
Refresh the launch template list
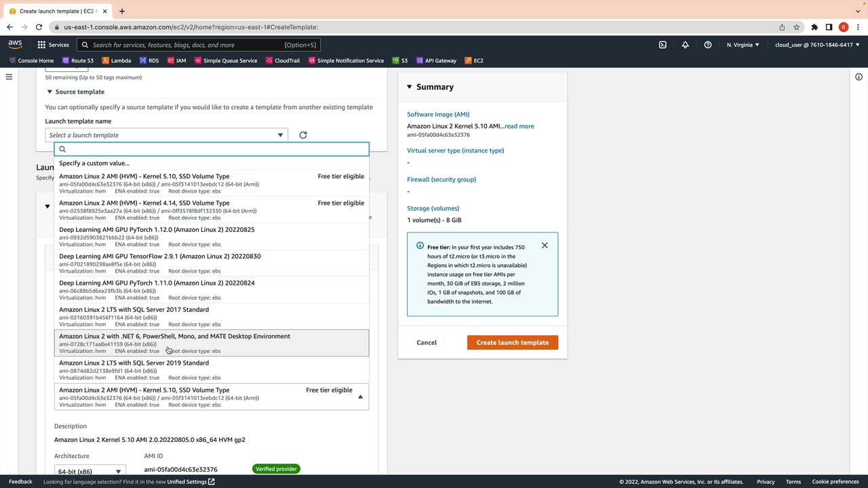pyautogui.click(x=303, y=135)
